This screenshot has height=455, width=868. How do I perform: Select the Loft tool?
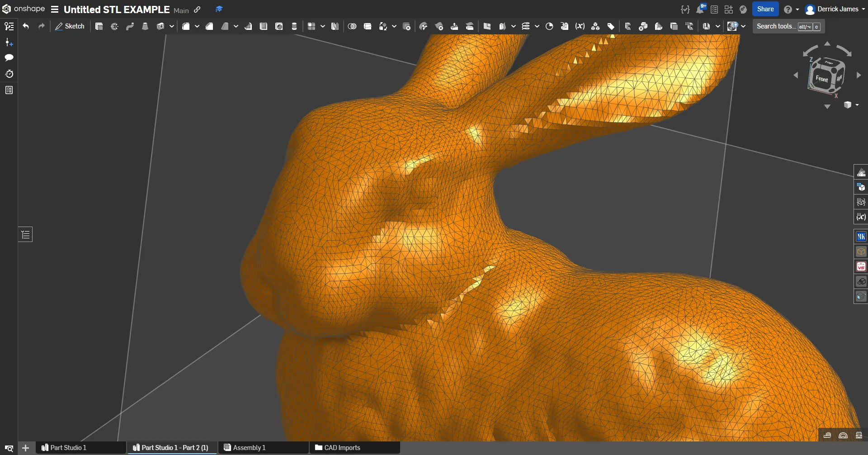point(145,26)
